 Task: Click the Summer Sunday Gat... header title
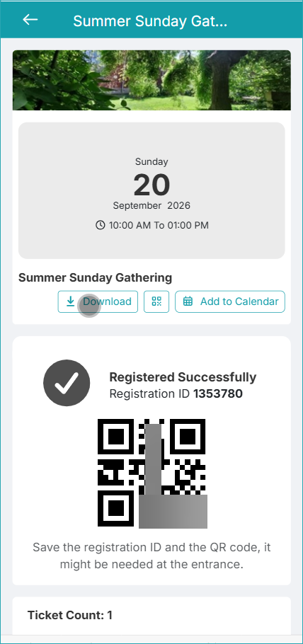(150, 21)
